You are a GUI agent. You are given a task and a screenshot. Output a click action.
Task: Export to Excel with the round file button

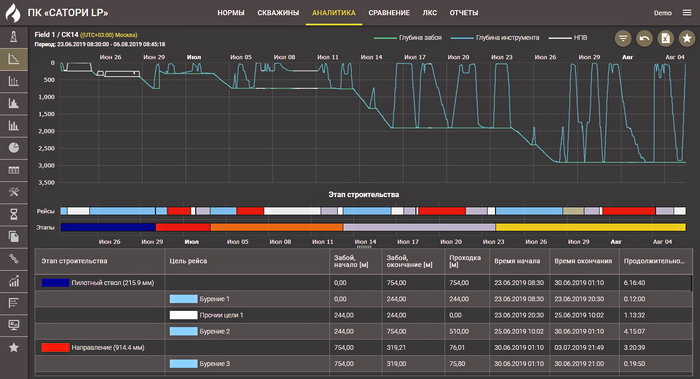666,38
